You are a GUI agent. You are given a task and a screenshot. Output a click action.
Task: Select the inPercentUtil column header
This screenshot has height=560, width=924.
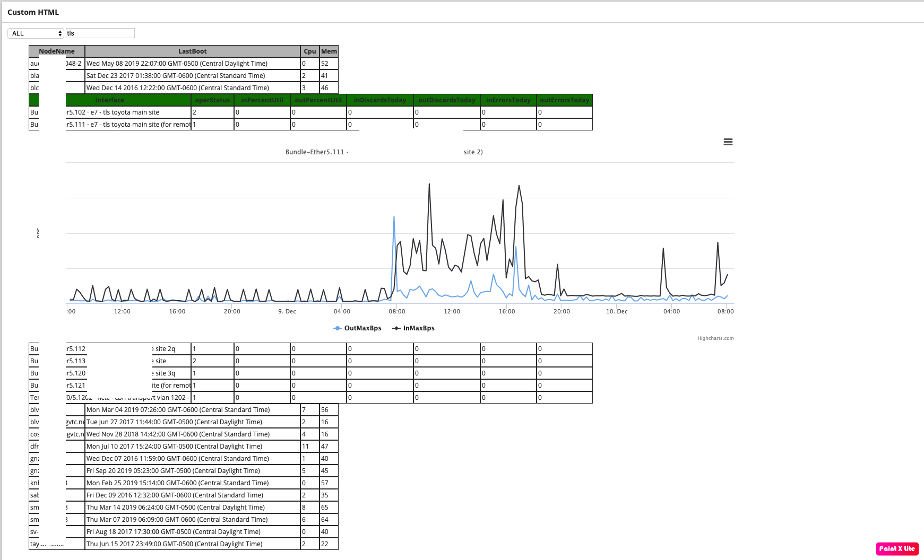tap(262, 100)
